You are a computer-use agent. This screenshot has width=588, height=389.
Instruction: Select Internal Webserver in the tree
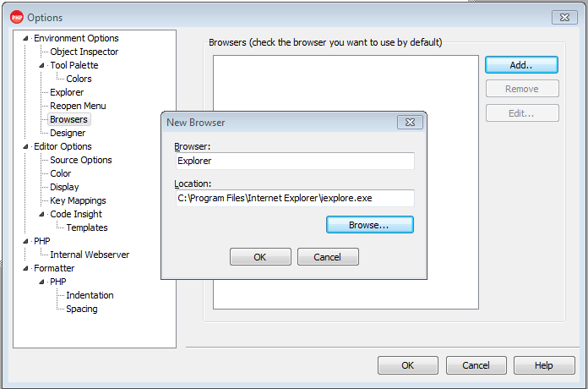pyautogui.click(x=90, y=255)
